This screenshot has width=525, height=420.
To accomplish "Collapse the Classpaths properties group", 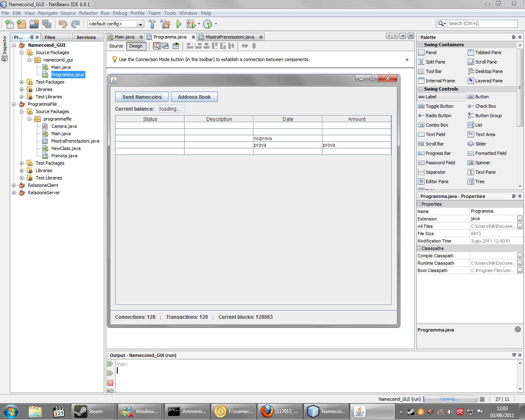I will point(419,248).
